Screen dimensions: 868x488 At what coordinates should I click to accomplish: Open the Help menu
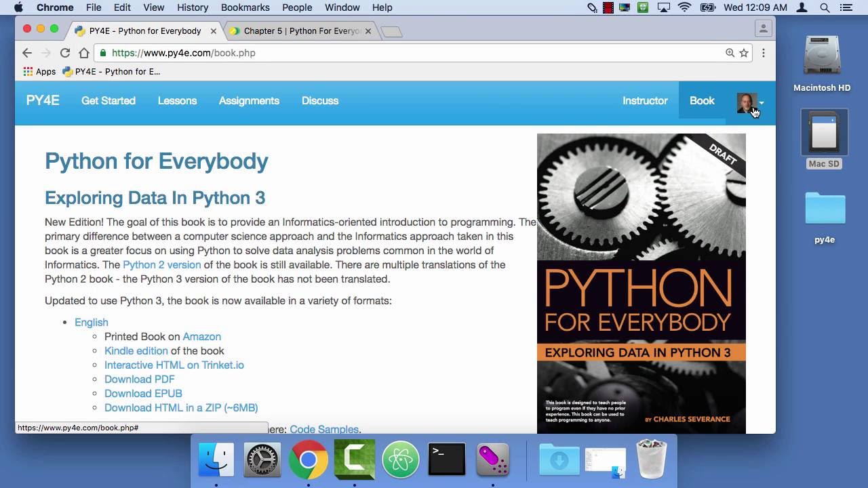click(x=382, y=7)
